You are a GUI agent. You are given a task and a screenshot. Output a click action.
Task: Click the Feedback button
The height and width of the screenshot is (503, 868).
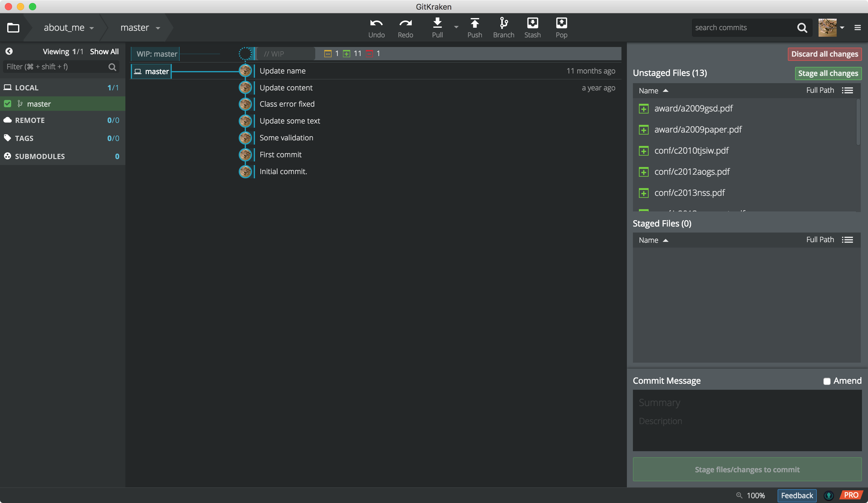coord(797,495)
